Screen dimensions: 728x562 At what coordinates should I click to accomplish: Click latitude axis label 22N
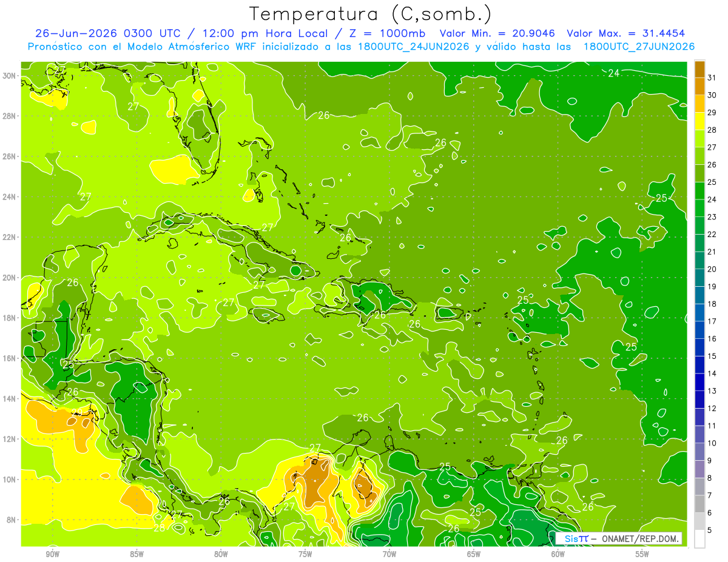[10, 237]
